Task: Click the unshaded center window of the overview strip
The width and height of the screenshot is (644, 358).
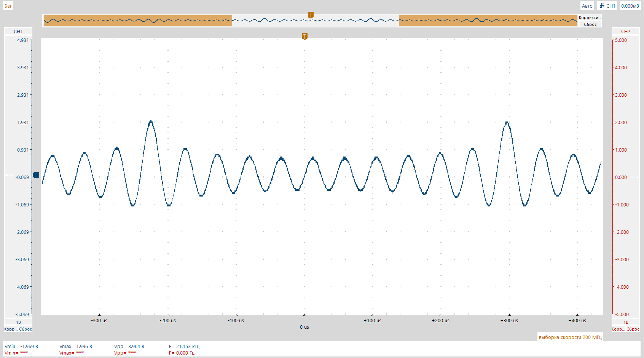Action: [x=316, y=21]
